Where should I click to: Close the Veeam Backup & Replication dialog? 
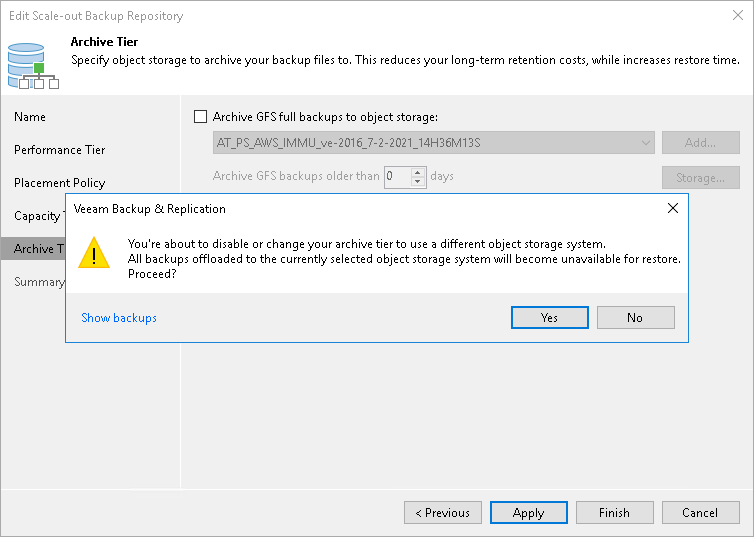coord(673,209)
